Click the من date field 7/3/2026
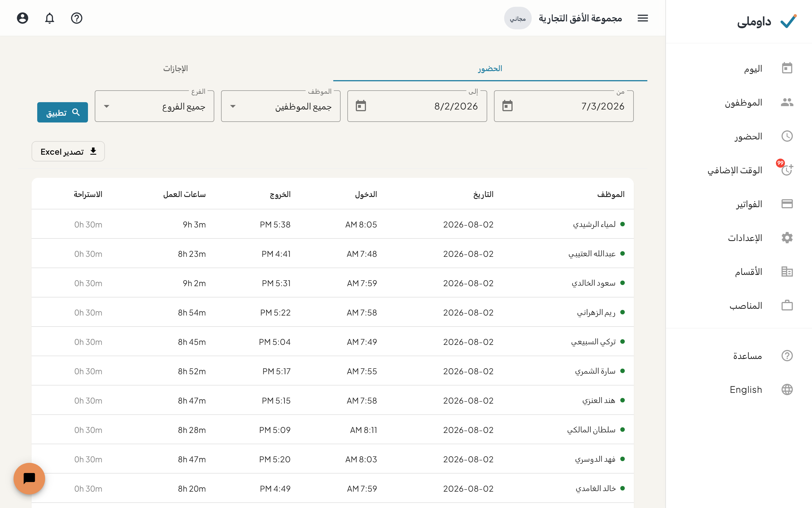 pyautogui.click(x=564, y=106)
